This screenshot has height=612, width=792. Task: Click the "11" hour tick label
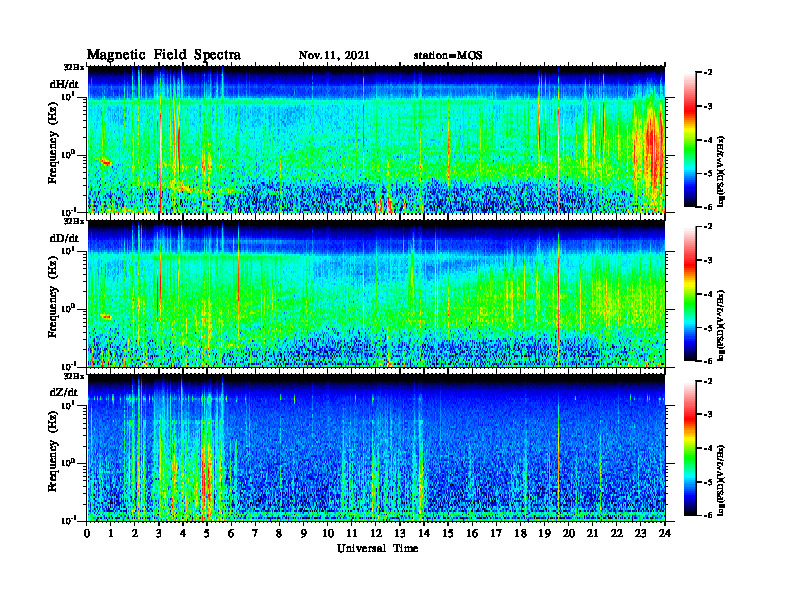coord(352,534)
